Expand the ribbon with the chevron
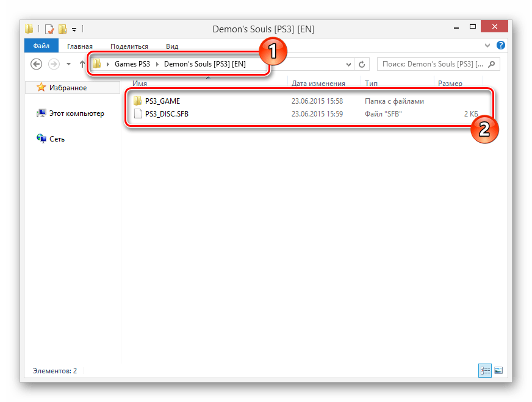This screenshot has width=532, height=402. click(x=487, y=46)
